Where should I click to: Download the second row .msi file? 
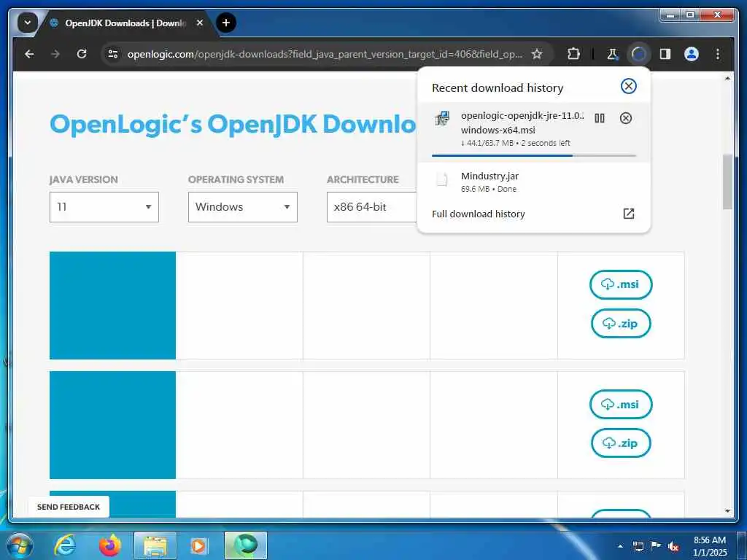[x=620, y=404]
